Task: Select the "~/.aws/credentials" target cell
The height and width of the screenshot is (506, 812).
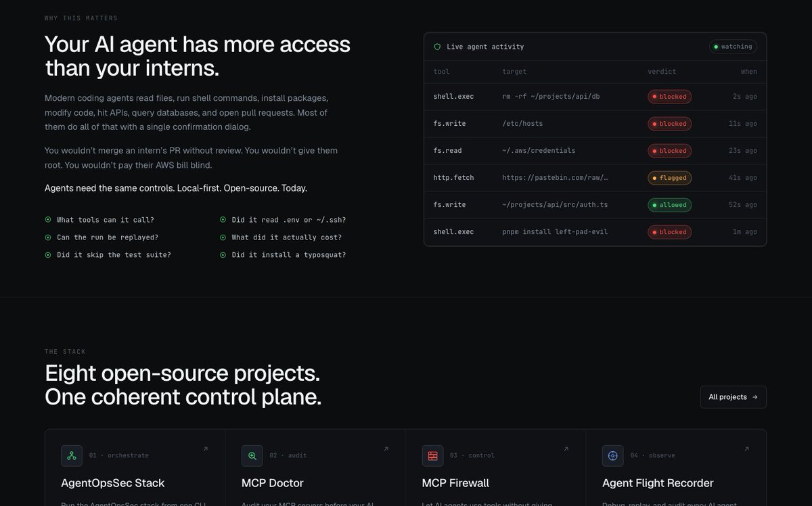Action: [539, 151]
